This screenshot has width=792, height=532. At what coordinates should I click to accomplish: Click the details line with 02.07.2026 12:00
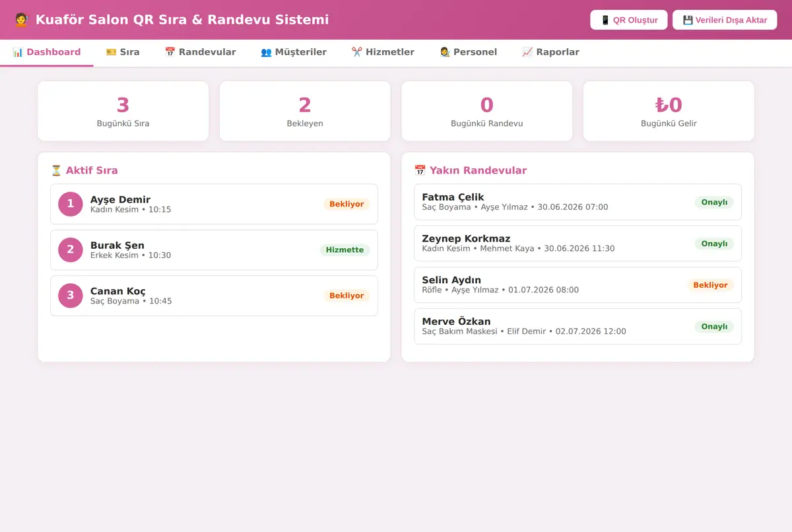pyautogui.click(x=524, y=331)
